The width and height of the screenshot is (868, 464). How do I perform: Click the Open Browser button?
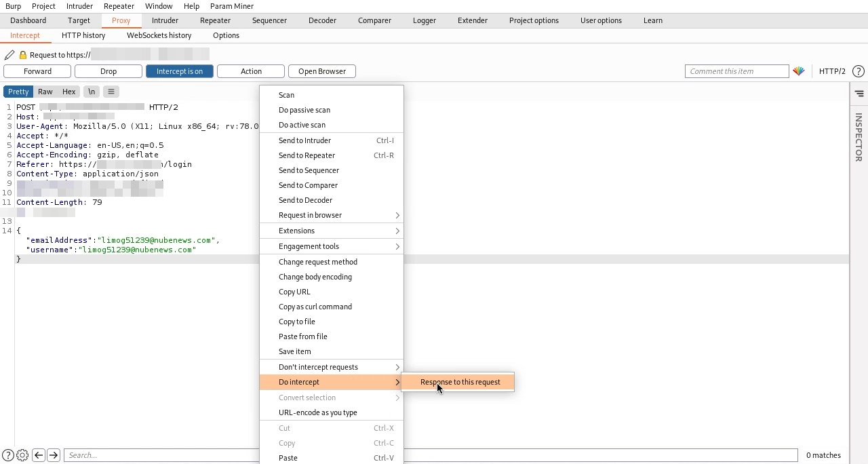pyautogui.click(x=321, y=71)
